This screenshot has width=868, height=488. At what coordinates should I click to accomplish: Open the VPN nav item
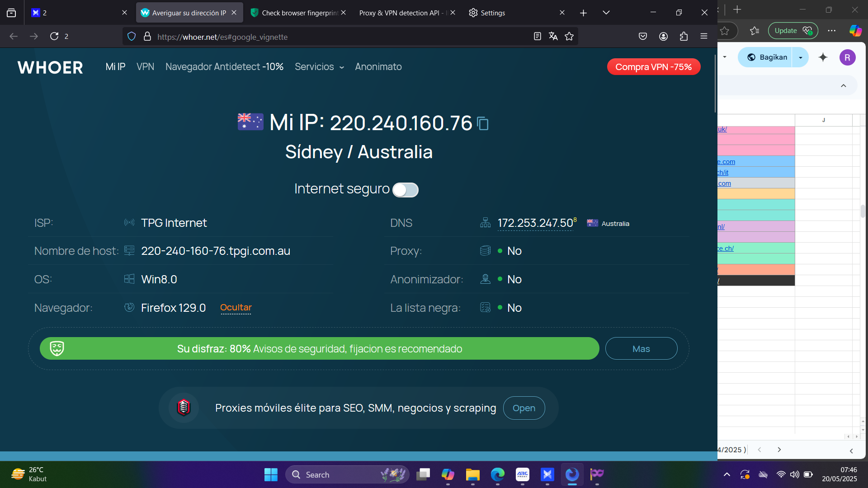(145, 67)
